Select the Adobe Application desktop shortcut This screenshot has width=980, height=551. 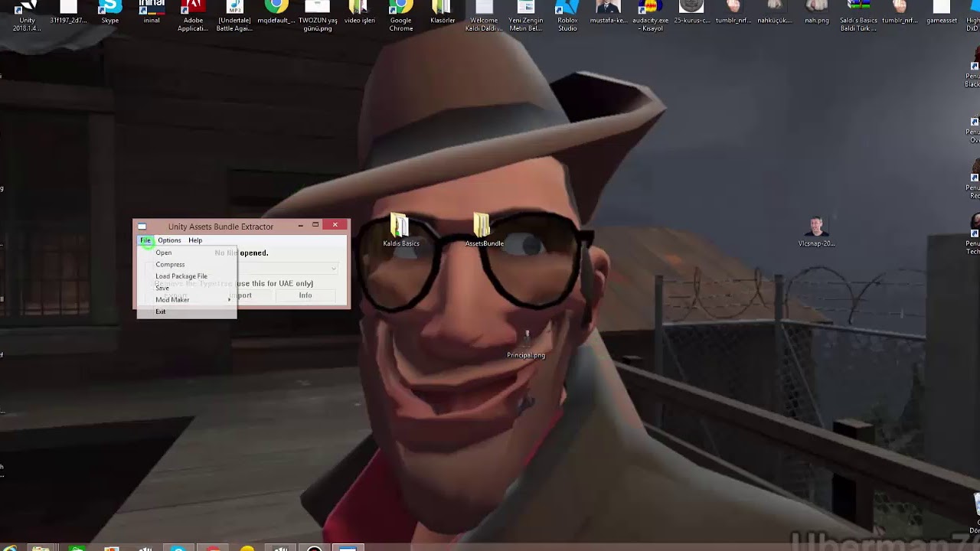tap(193, 15)
